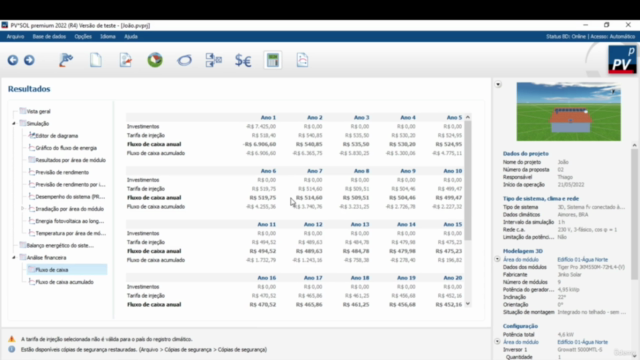Click the Ano 20 column header
This screenshot has width=640, height=360.
point(453,278)
